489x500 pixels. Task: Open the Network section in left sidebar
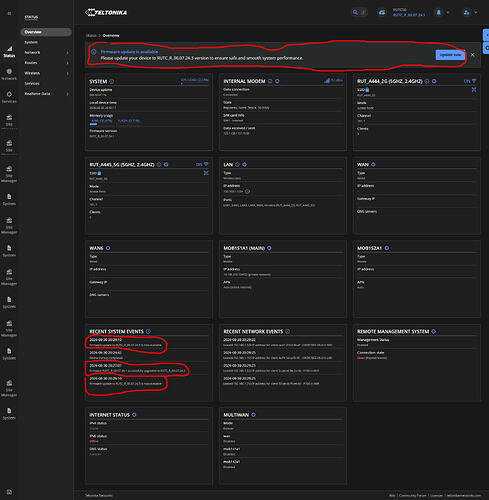tap(9, 74)
